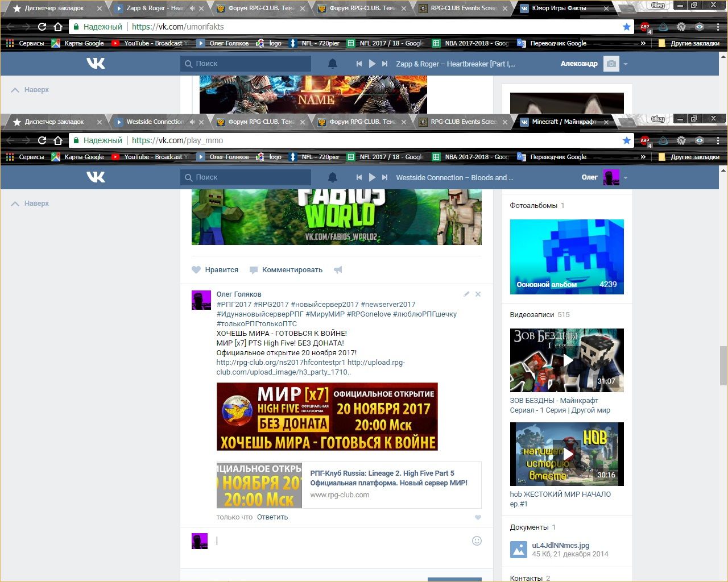The width and height of the screenshot is (728, 582).
Task: Go to the home page in umorifakts window
Action: 58,26
